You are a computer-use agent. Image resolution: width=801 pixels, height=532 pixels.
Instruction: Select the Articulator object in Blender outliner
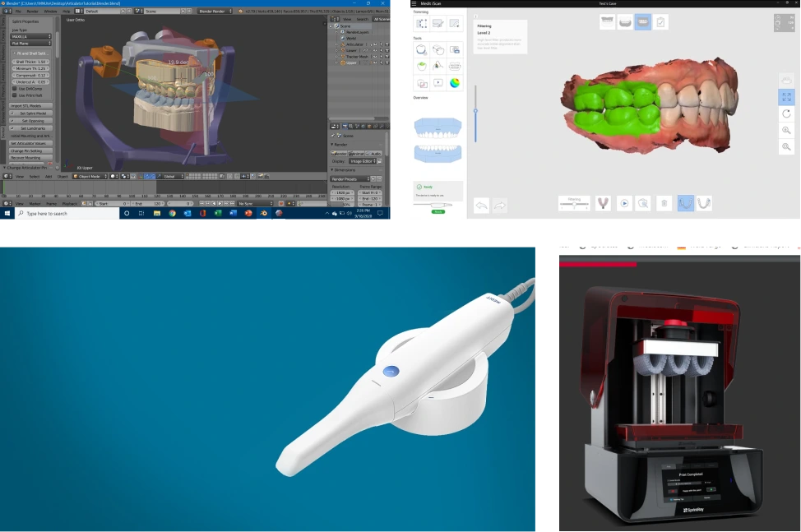pyautogui.click(x=355, y=44)
